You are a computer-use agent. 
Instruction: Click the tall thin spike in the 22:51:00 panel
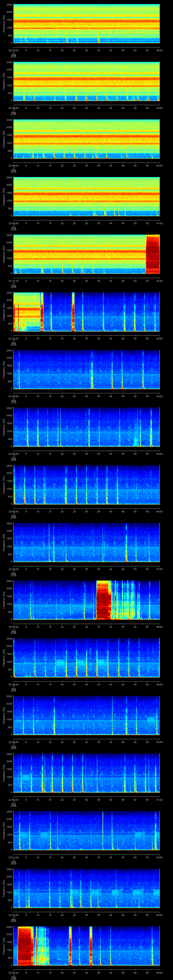tap(103, 831)
